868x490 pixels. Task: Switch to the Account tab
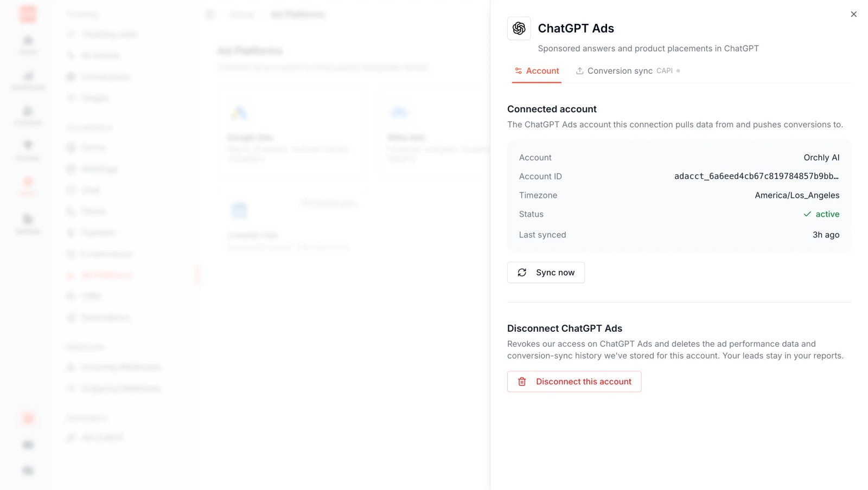[x=537, y=71]
